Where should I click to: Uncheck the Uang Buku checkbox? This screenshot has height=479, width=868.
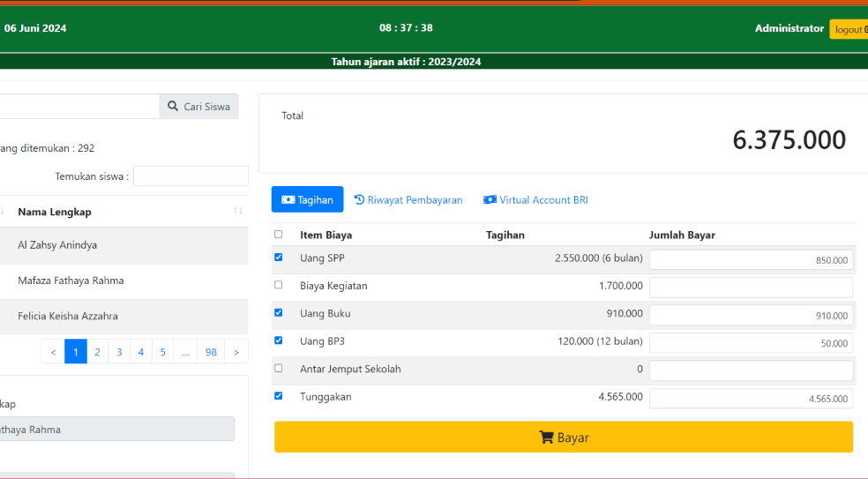(x=279, y=312)
